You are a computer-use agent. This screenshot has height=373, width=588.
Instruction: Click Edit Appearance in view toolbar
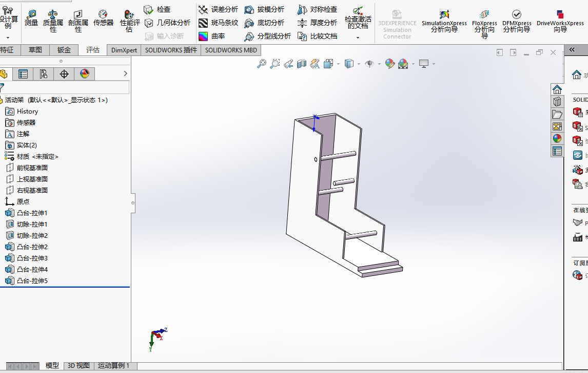point(389,64)
